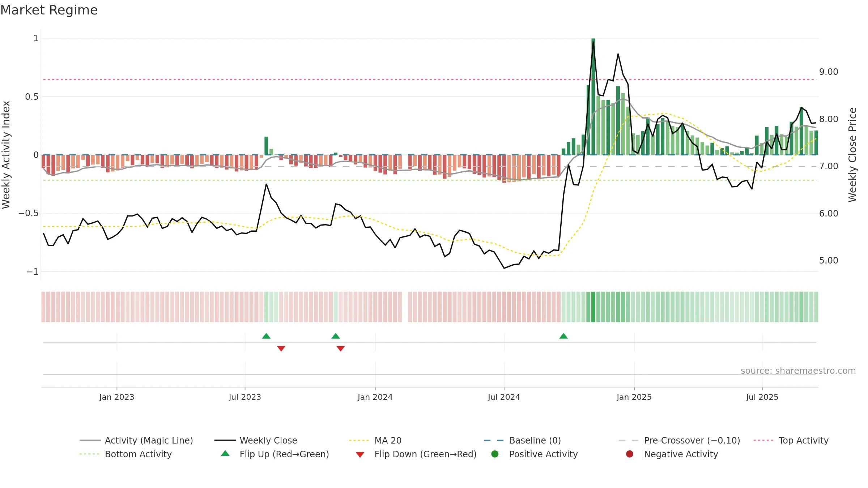Click the 9.00 price axis tick
Viewport: 868px width, 488px height.
[x=829, y=72]
